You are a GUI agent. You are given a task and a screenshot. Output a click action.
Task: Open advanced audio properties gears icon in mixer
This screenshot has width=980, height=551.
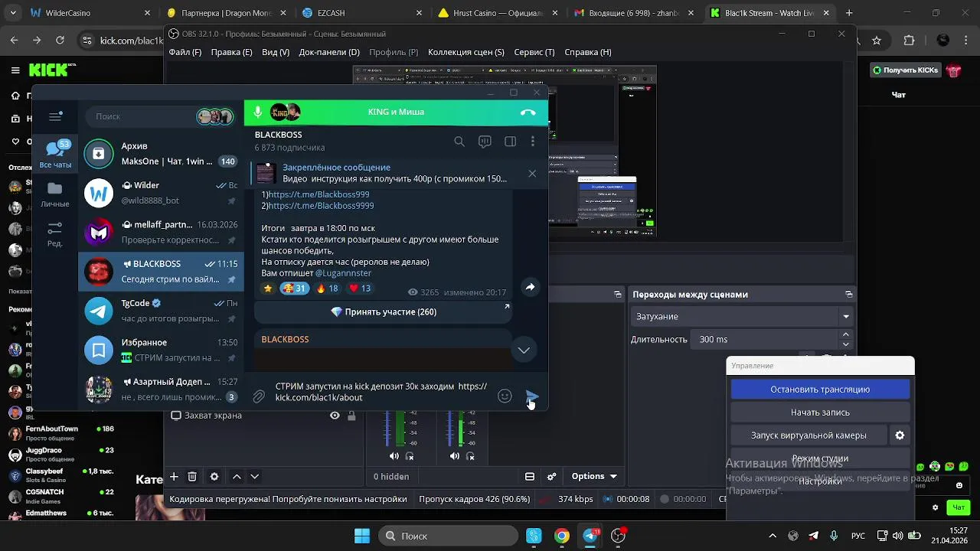tap(551, 476)
